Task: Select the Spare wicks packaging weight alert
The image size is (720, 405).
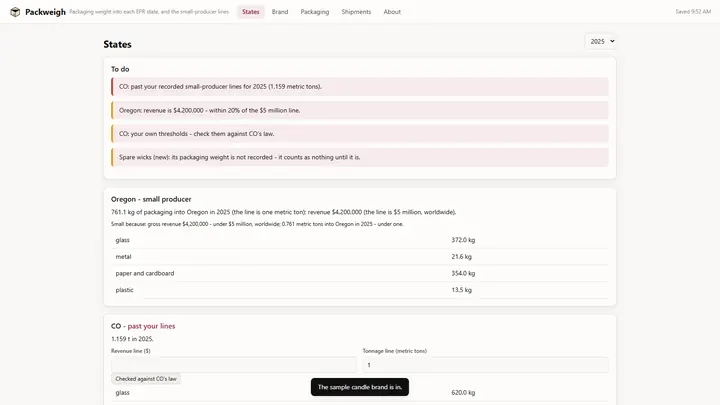Action: tap(360, 157)
